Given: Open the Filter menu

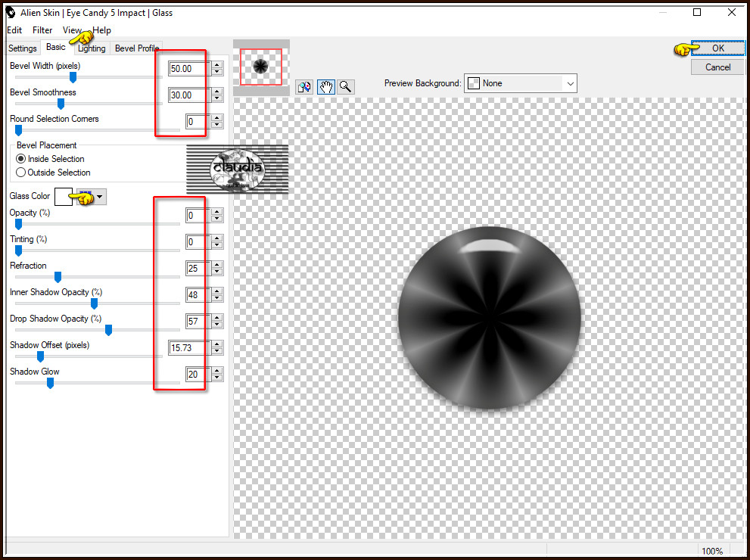Looking at the screenshot, I should coord(42,30).
